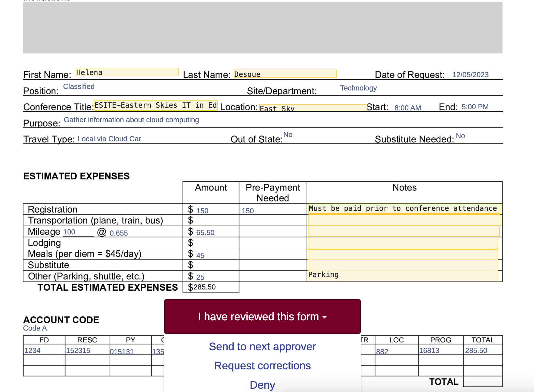Image resolution: width=534 pixels, height=392 pixels.
Task: Click the Meals row notes field
Action: point(403,254)
